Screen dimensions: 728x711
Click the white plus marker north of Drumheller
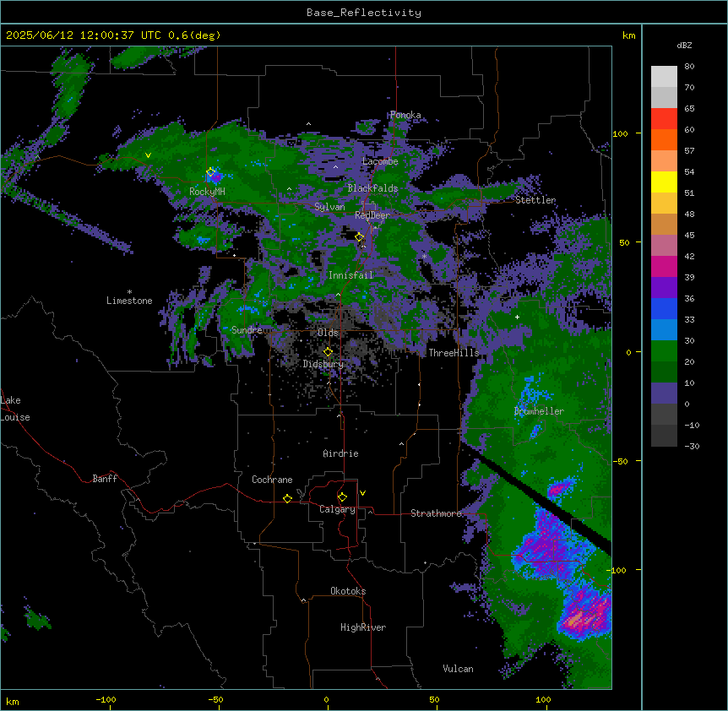coord(517,317)
